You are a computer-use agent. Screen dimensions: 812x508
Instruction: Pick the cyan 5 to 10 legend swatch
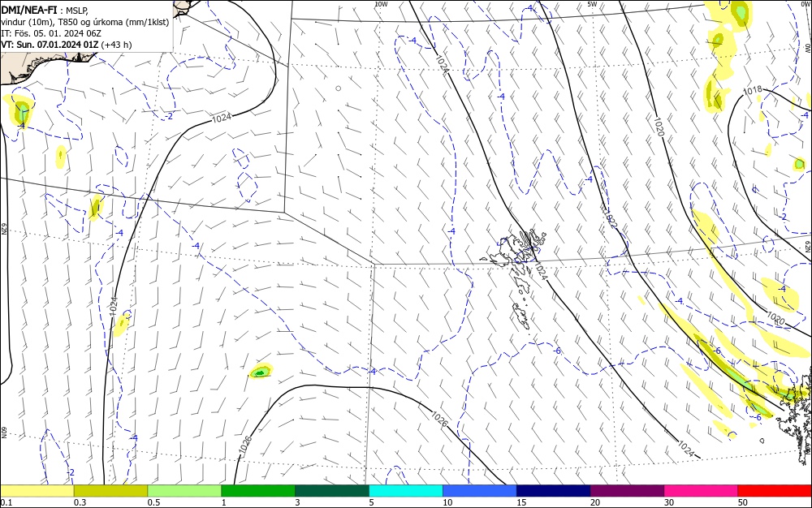pos(406,491)
